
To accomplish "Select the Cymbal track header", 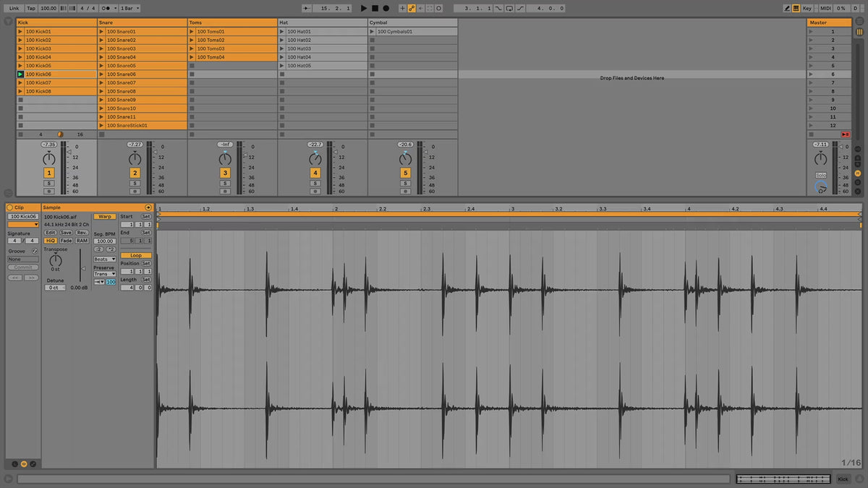I will coord(412,22).
